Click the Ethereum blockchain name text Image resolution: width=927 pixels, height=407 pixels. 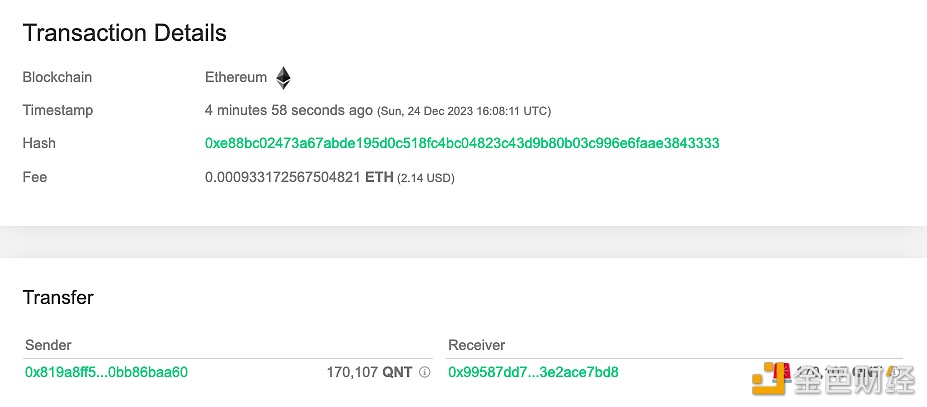[x=236, y=77]
